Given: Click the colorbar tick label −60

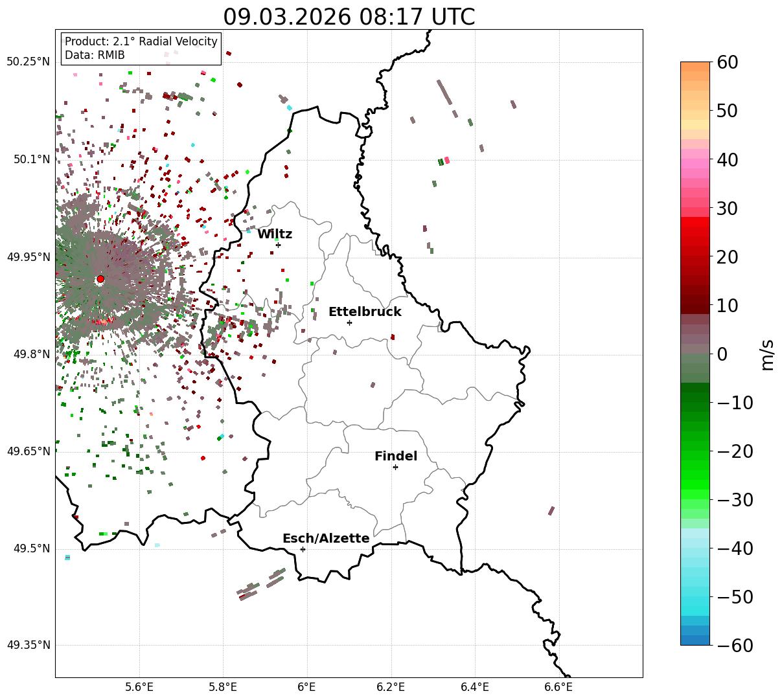Looking at the screenshot, I should pos(735,645).
